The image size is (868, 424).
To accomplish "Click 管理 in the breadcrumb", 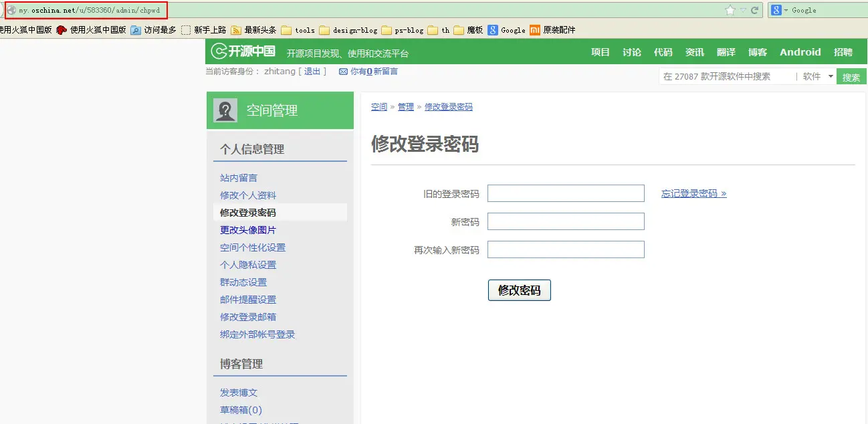I will 406,107.
